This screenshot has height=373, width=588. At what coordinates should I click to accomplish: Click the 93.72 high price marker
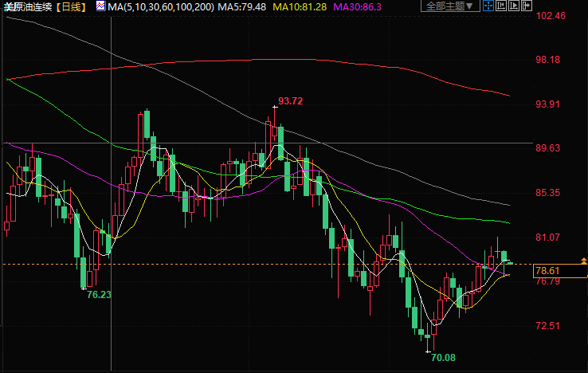[x=290, y=101]
